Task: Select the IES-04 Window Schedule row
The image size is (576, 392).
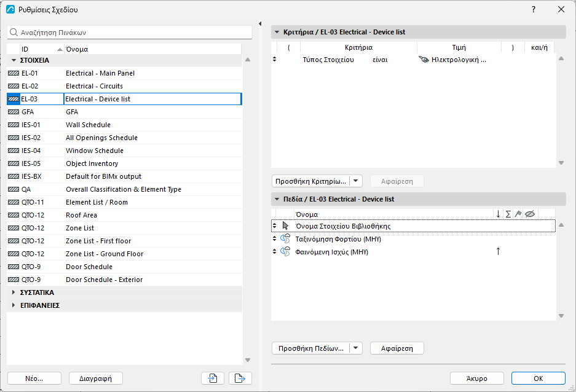Action: [x=125, y=151]
